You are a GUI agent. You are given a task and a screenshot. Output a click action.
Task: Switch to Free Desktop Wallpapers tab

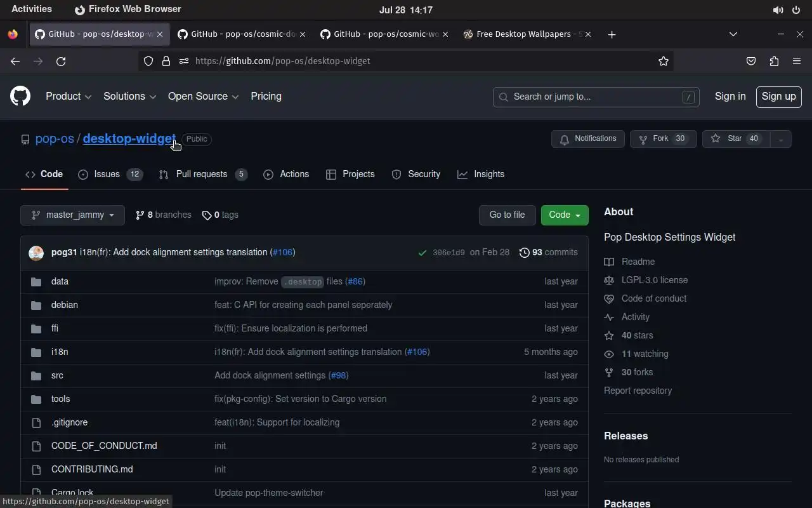527,34
